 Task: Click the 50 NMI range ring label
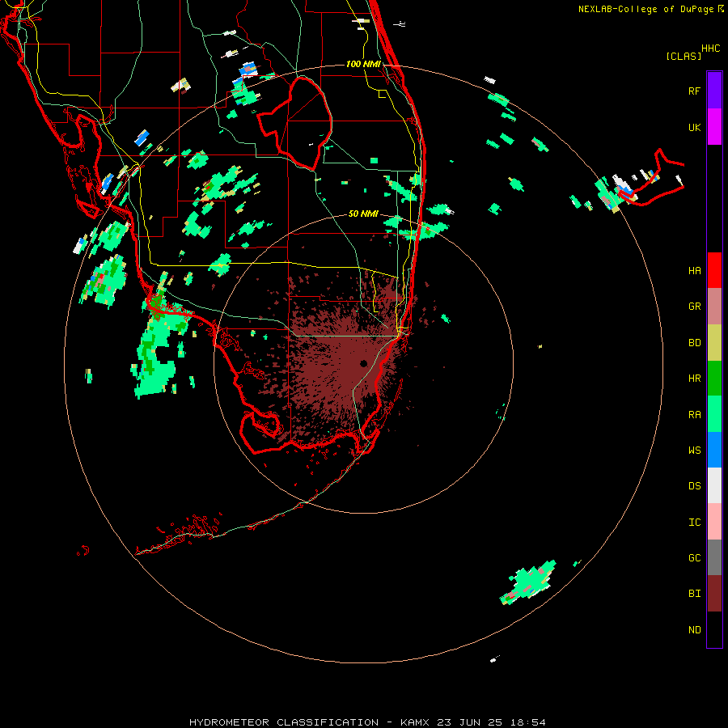(x=363, y=214)
